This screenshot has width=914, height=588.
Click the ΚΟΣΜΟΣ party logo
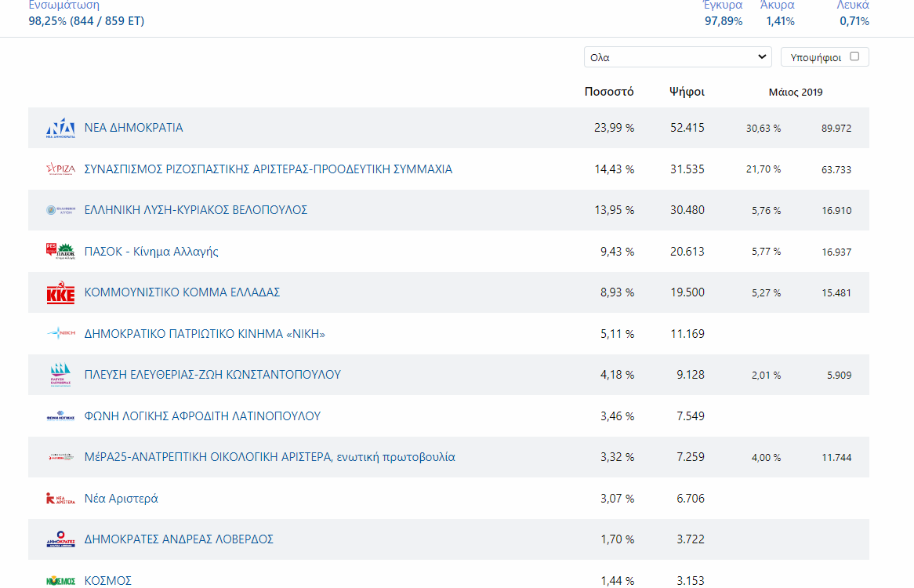coord(60,581)
